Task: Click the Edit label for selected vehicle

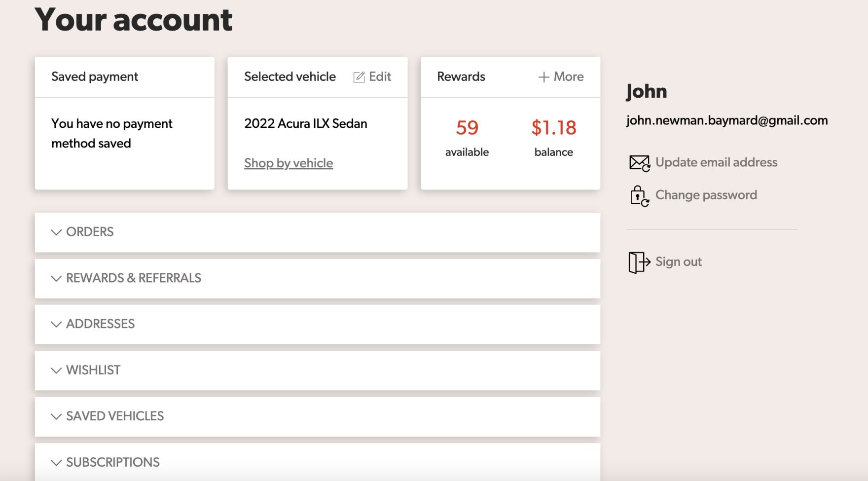Action: point(380,76)
